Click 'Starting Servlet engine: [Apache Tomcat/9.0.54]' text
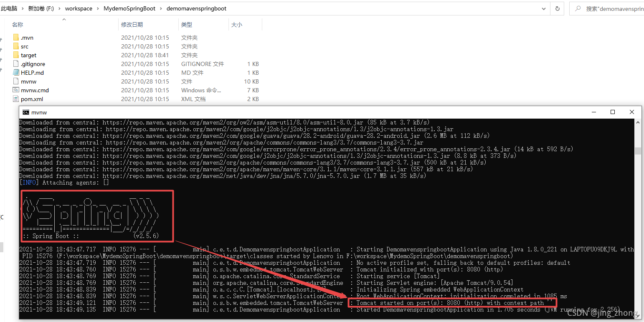The height and width of the screenshot is (322, 644). (435, 283)
